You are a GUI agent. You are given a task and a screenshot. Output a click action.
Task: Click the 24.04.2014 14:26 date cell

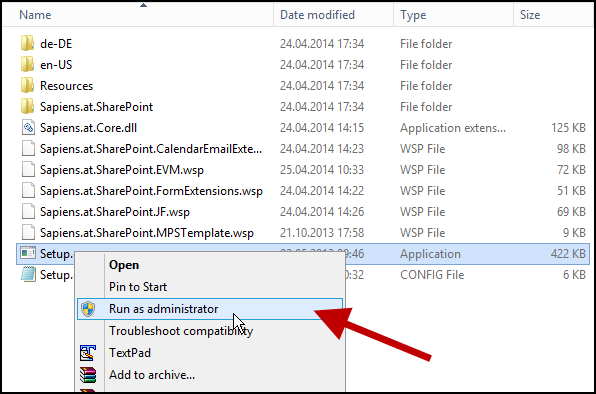point(322,212)
